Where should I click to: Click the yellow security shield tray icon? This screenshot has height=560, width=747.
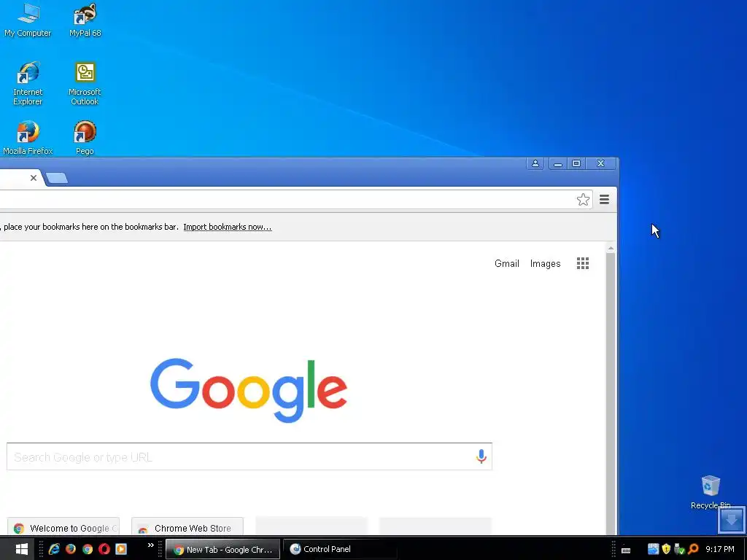(666, 549)
